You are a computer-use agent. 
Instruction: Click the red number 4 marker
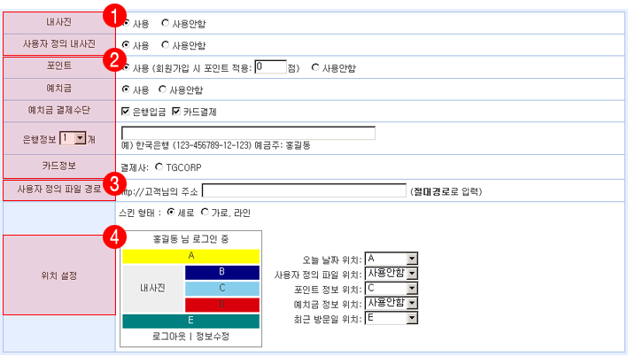pos(113,236)
